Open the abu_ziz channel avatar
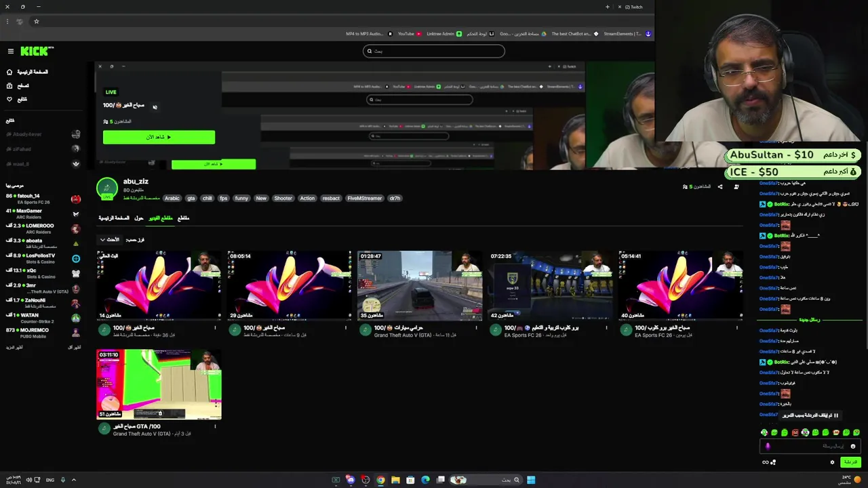The image size is (868, 488). pos(107,188)
